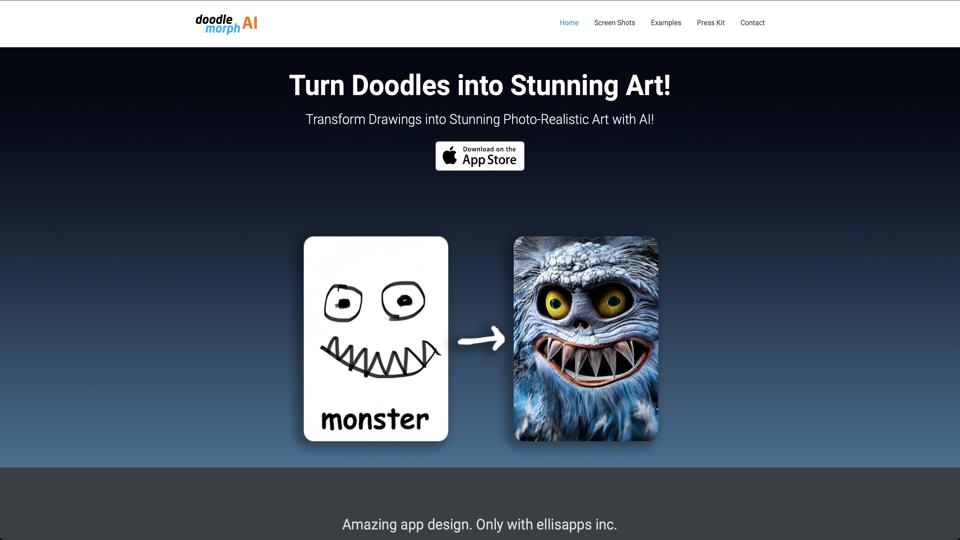This screenshot has width=960, height=540.
Task: Select the hand-drawn monster doodle card
Action: (376, 339)
